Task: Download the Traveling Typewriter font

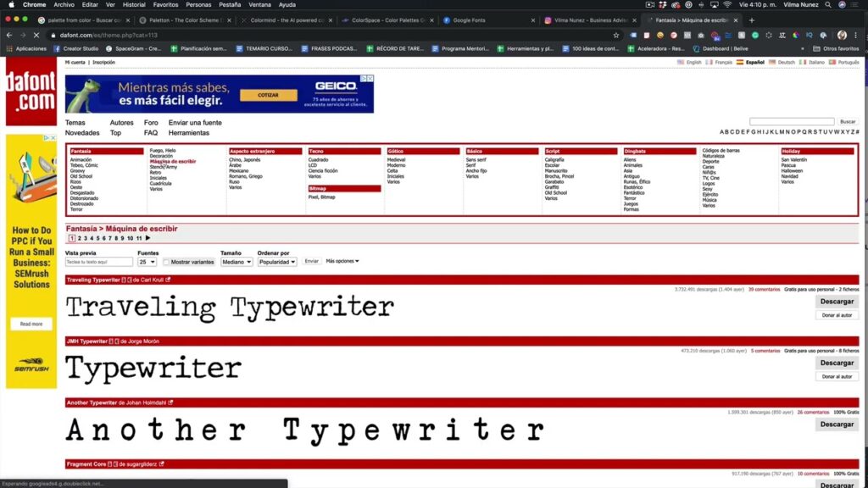Action: (837, 302)
